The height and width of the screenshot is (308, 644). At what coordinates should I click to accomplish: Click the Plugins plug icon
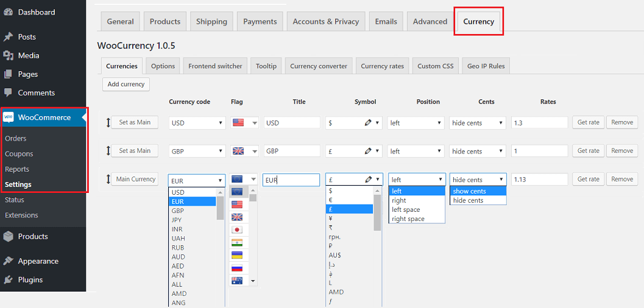pyautogui.click(x=9, y=280)
